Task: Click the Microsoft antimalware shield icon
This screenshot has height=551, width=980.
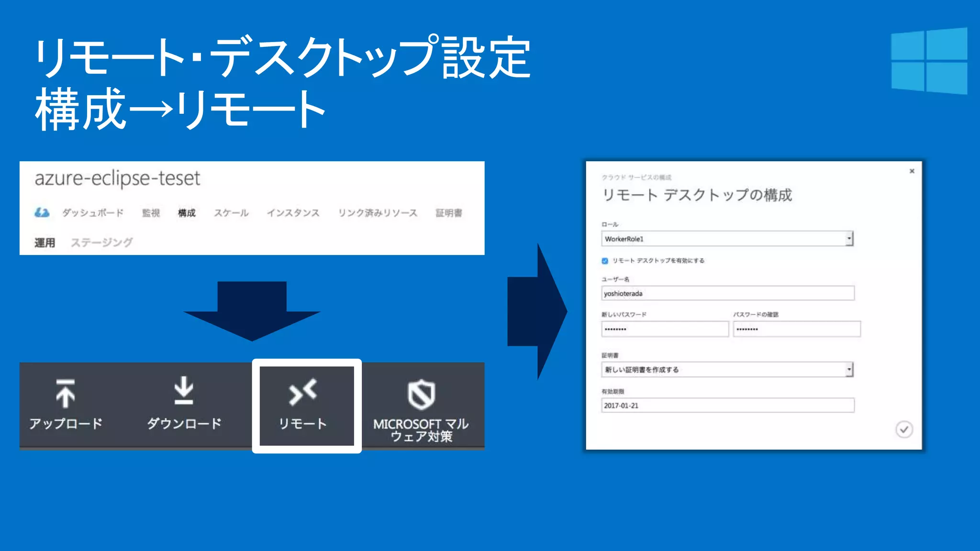Action: click(421, 395)
